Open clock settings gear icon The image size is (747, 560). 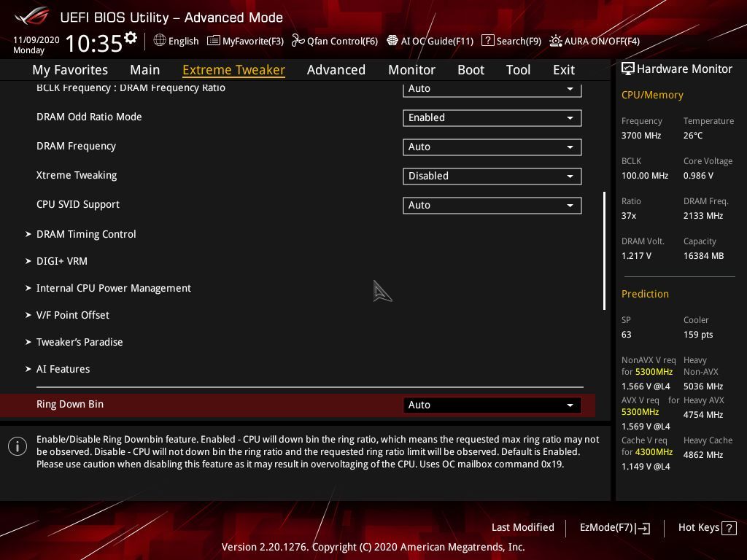tap(131, 38)
